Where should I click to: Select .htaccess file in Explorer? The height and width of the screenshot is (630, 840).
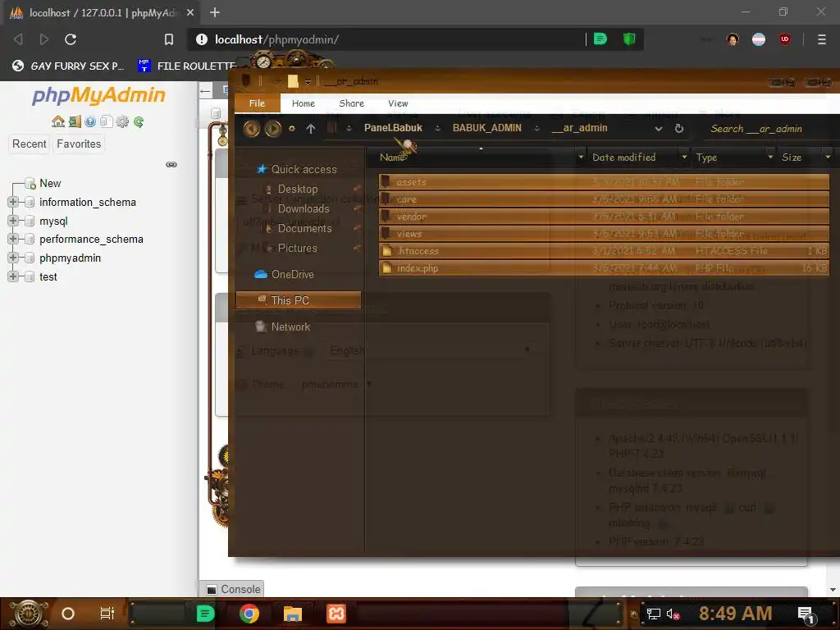(604, 251)
